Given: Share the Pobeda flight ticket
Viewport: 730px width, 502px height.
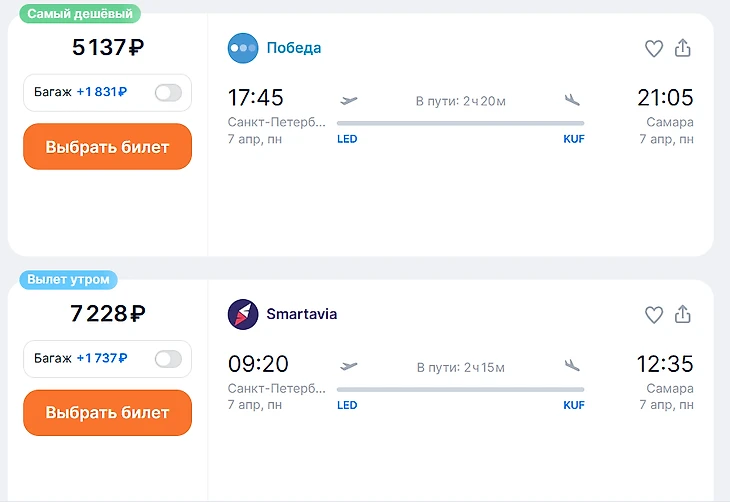Looking at the screenshot, I should click(683, 48).
